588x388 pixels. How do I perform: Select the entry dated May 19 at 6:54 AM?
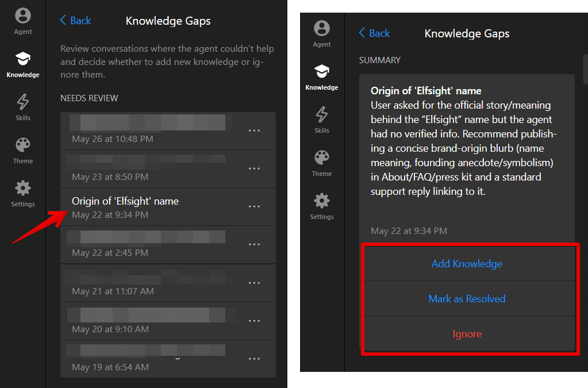(x=168, y=359)
